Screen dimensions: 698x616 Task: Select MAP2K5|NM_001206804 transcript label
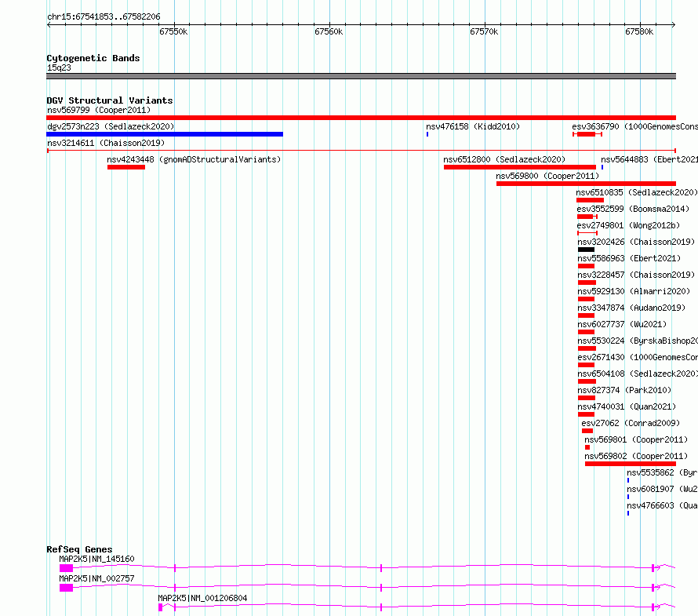tap(202, 598)
